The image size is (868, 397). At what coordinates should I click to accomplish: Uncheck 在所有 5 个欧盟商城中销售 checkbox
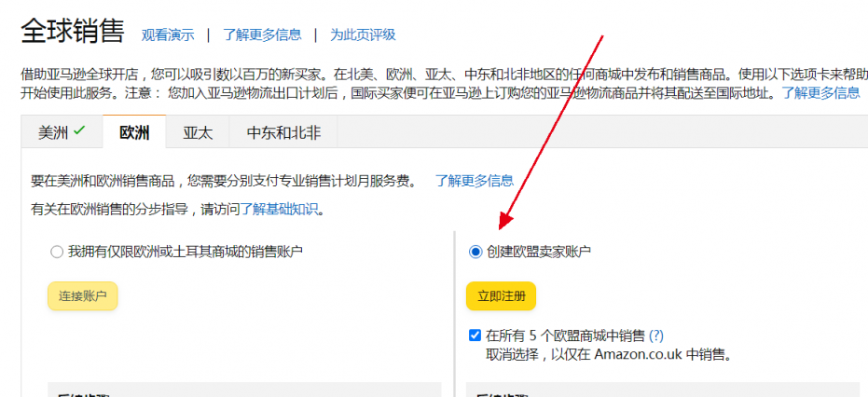click(475, 335)
